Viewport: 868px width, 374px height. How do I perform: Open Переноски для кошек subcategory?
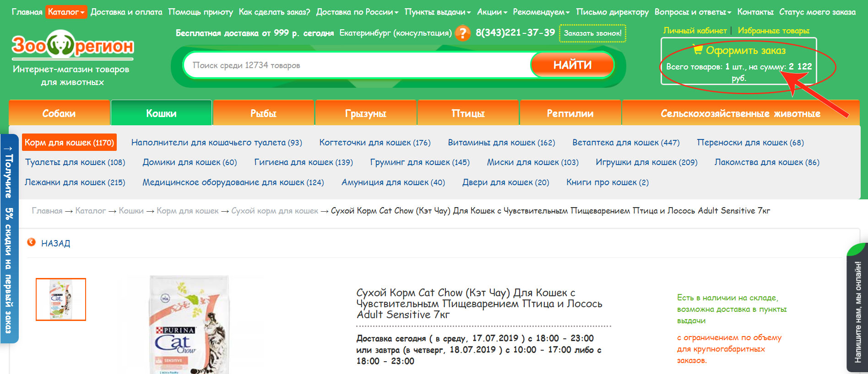point(750,142)
